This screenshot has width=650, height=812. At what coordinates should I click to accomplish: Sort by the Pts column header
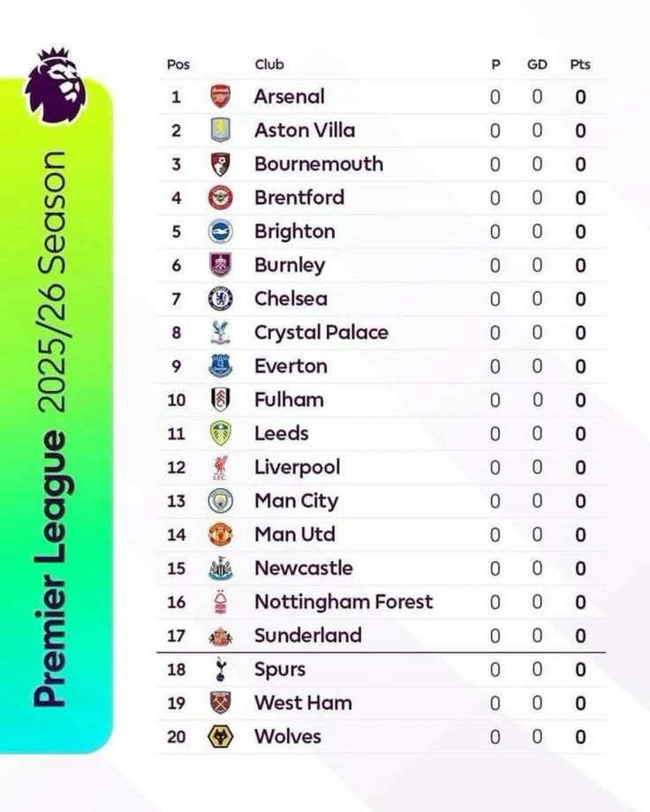point(580,64)
